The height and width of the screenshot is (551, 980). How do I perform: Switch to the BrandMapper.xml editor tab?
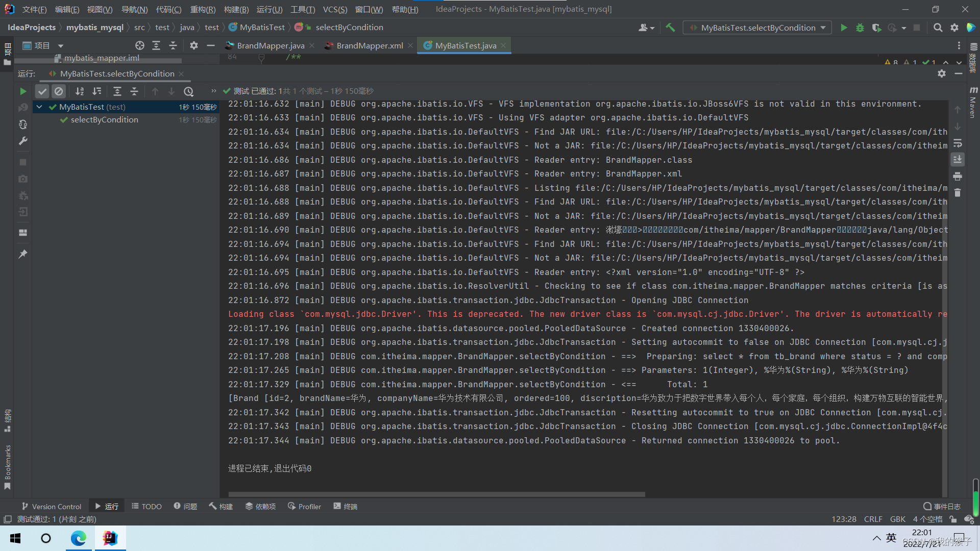pyautogui.click(x=370, y=45)
